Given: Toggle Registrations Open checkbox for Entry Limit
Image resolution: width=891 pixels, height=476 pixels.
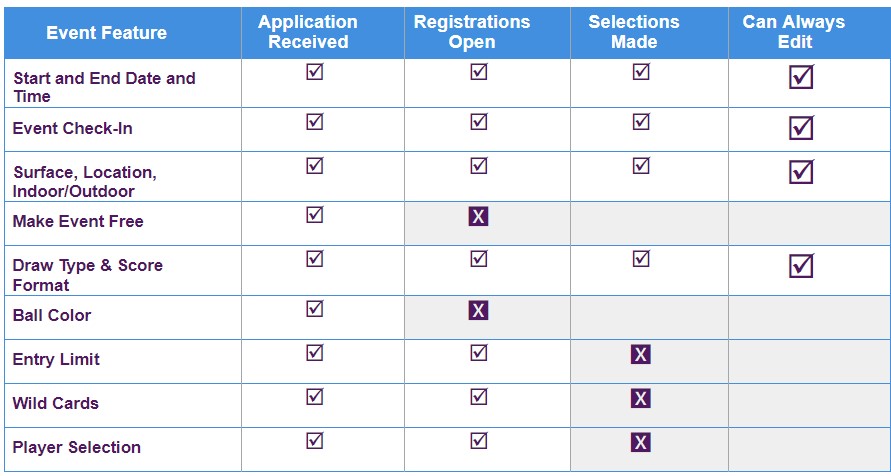Looking at the screenshot, I should coord(479,353).
